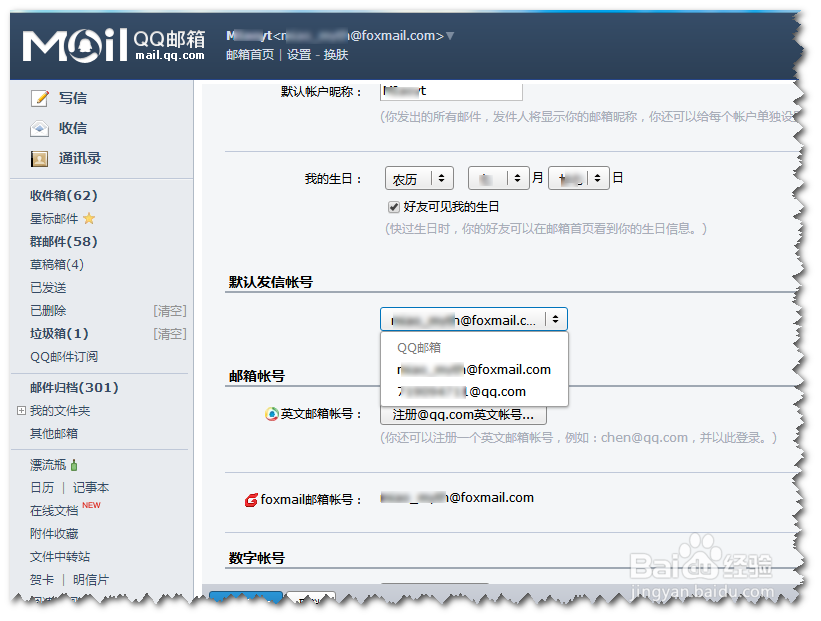Open 贺卡 greeting cards link
Screen dimensions: 821x621
42,580
